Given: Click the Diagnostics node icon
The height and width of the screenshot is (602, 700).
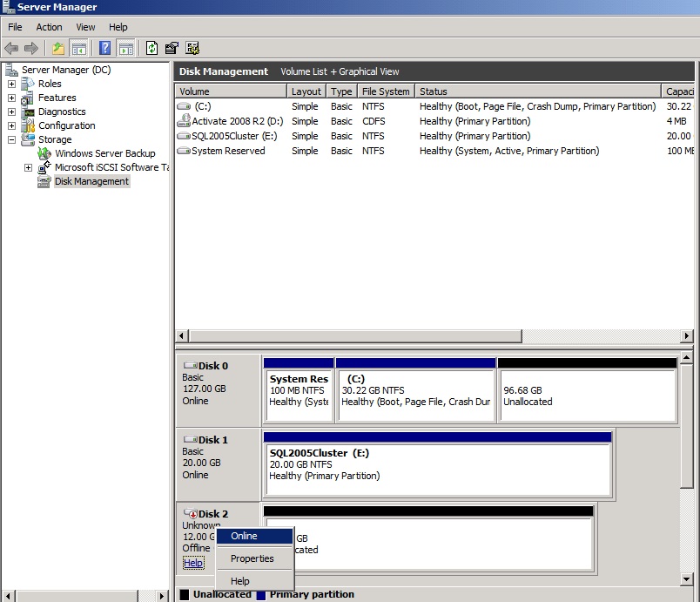Looking at the screenshot, I should click(28, 112).
